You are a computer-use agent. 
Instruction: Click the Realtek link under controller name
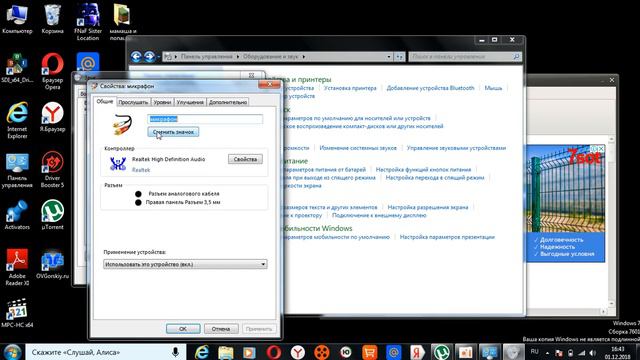[141, 170]
